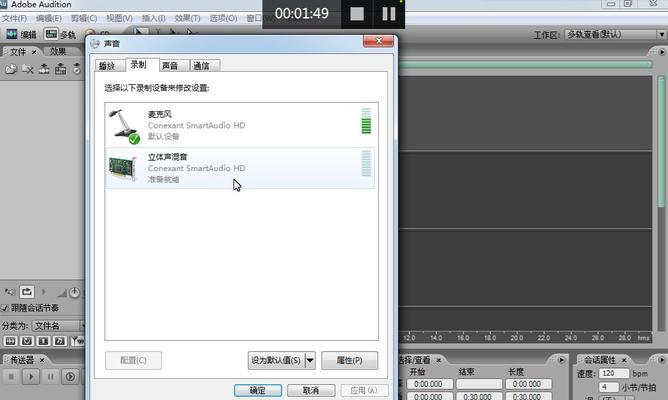
Task: Click the edit file icon in Files panel
Action: pyautogui.click(x=60, y=69)
